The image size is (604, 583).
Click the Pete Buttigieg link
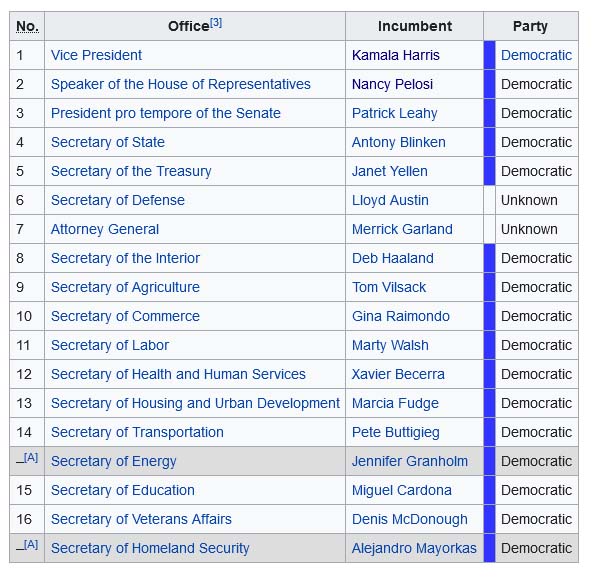click(x=396, y=432)
